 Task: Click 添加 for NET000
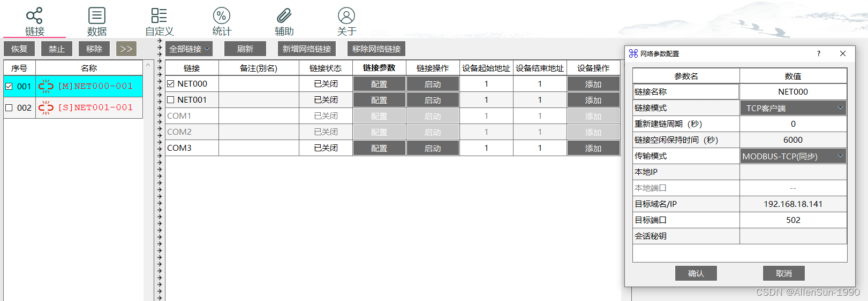click(x=593, y=84)
